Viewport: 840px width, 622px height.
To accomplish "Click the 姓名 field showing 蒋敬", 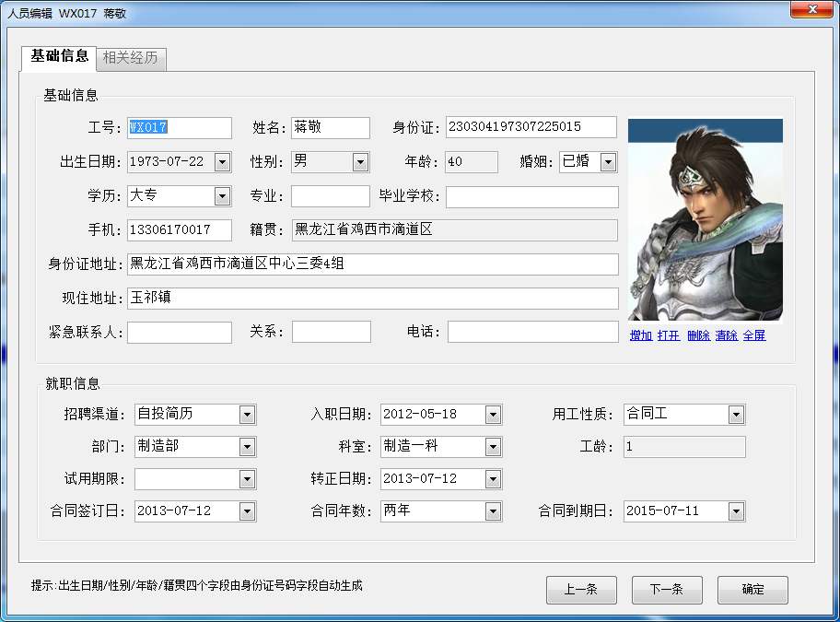I will point(331,127).
